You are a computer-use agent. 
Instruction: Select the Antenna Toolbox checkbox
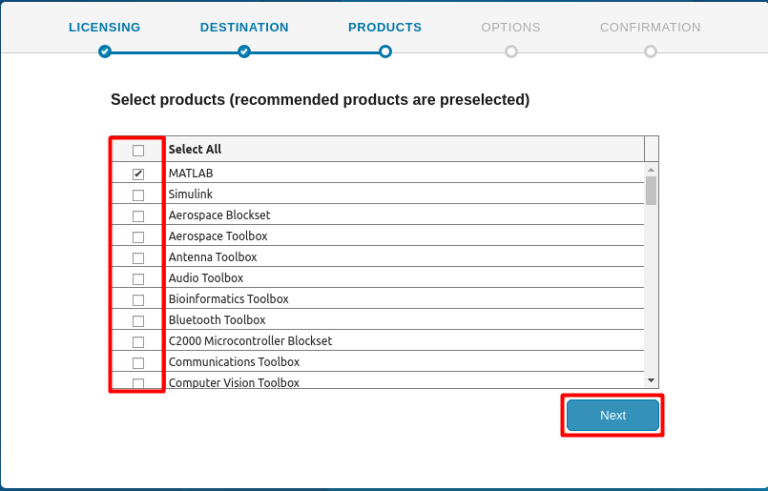click(x=138, y=258)
